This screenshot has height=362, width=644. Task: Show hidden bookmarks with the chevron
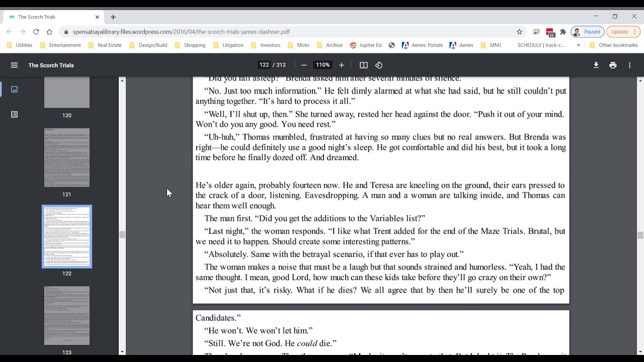coord(578,45)
